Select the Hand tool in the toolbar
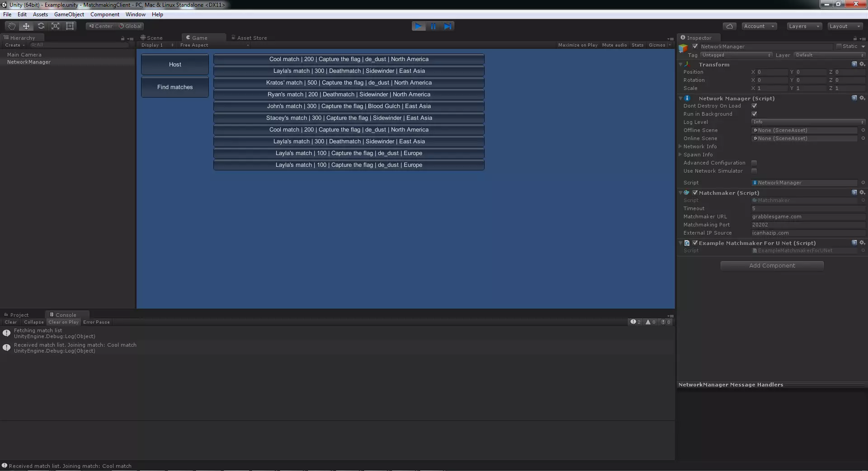This screenshot has width=868, height=471. point(12,26)
